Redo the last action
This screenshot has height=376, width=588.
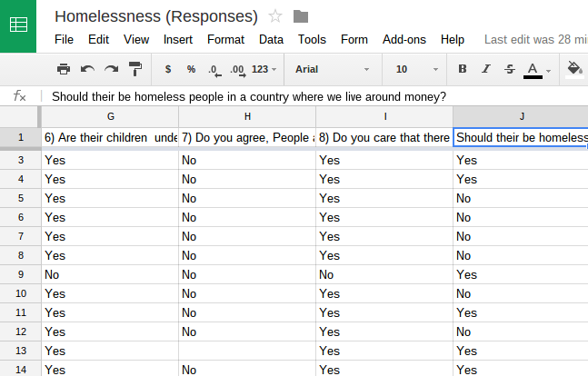[x=112, y=69]
